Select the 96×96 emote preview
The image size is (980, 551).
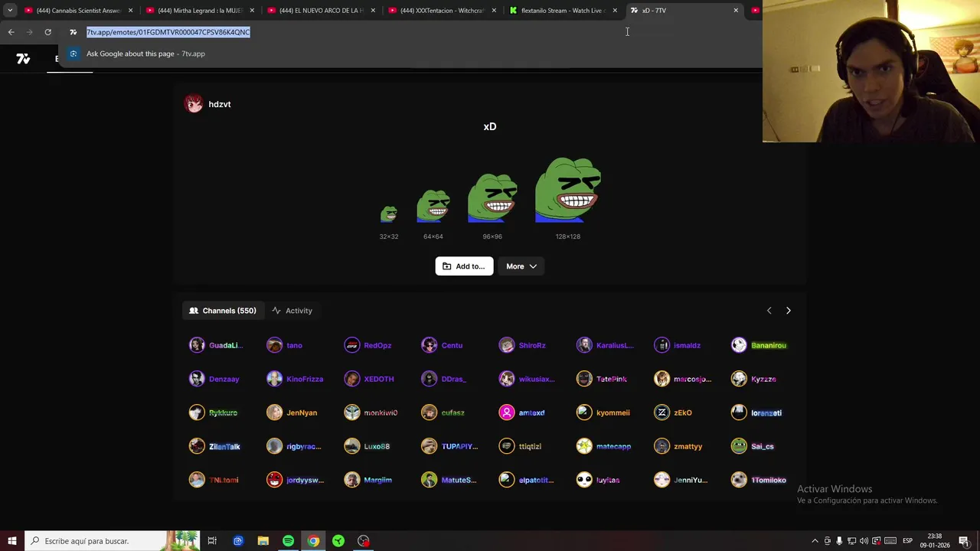pyautogui.click(x=492, y=197)
